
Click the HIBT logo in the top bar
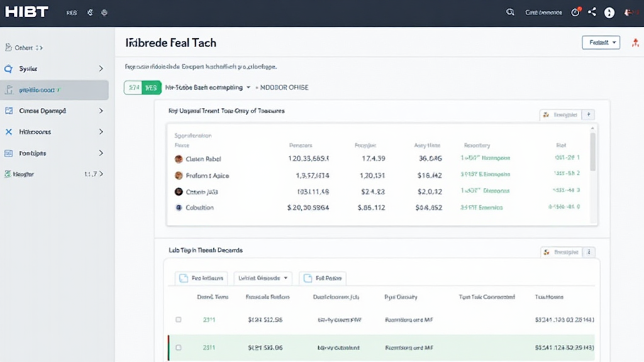click(26, 11)
